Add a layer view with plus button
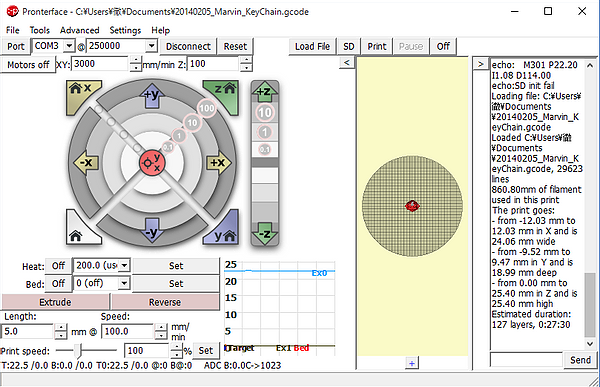Viewport: 600px width, 387px height. point(412,363)
